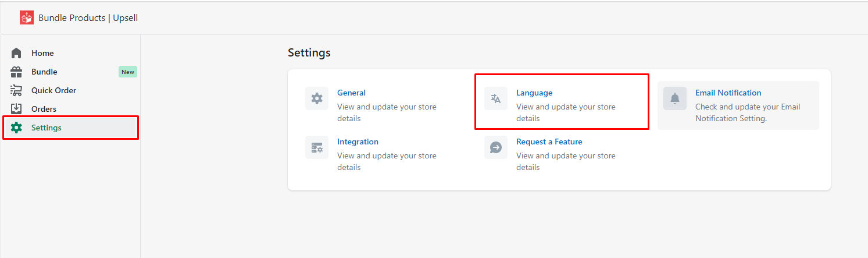Screen dimensions: 868x258
Task: Click the Request a Feature chat-arrow icon
Action: pyautogui.click(x=496, y=147)
